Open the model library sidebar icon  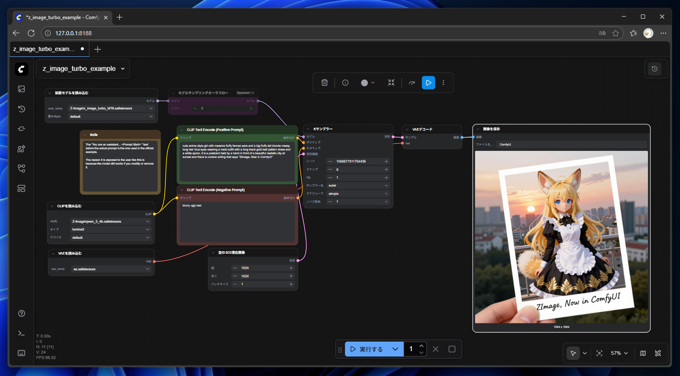click(x=21, y=149)
